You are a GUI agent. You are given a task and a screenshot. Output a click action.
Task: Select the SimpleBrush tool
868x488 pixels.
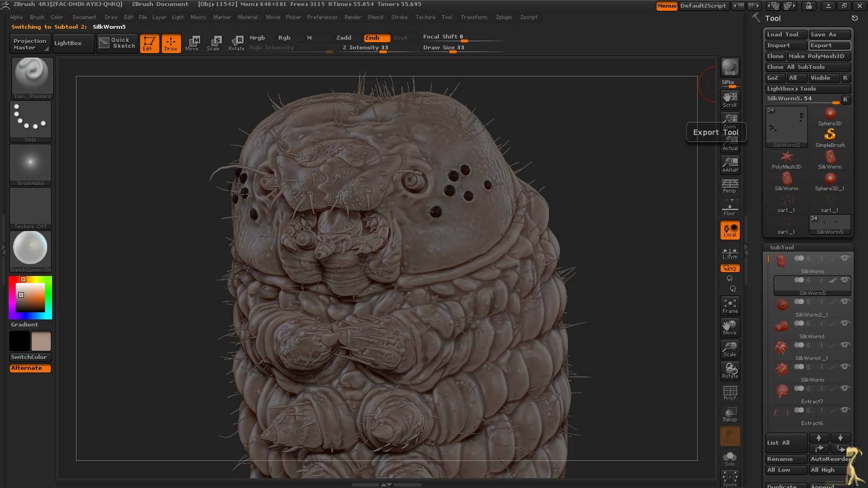pyautogui.click(x=830, y=138)
